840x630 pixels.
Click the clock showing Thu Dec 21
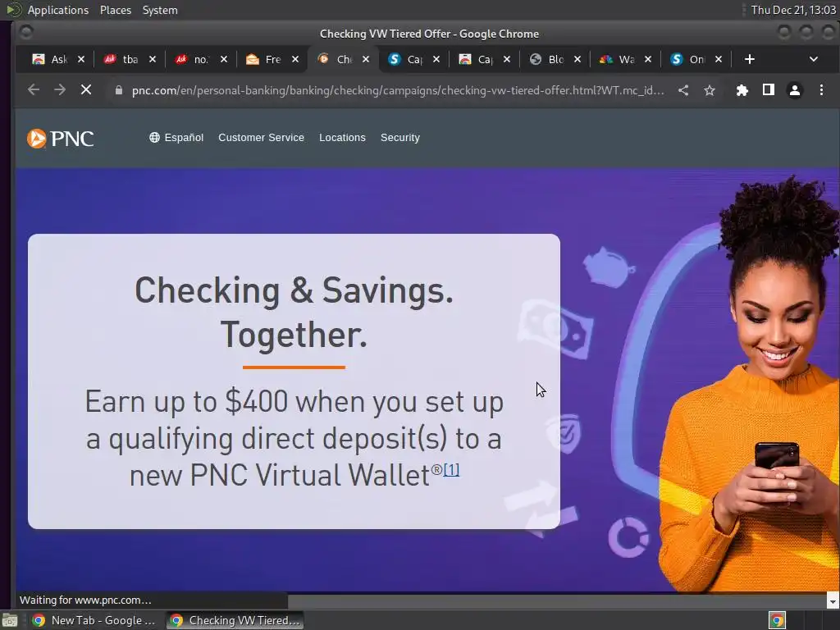[x=793, y=10]
